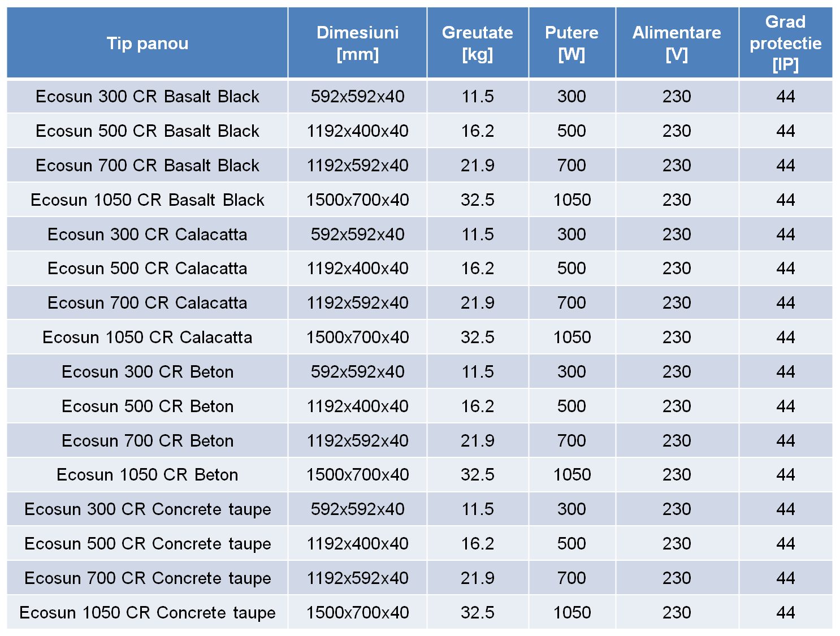Click the 'Greutate [kg]' header cell

[477, 44]
